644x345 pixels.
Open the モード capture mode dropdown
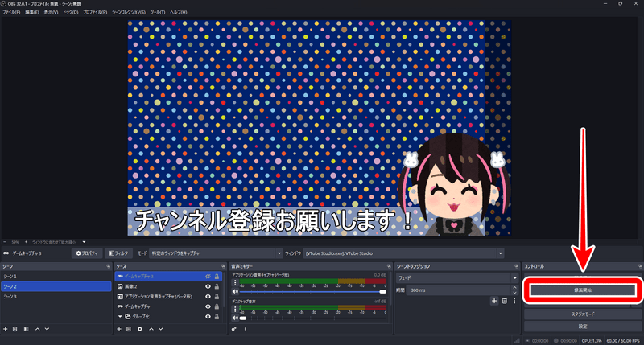[x=216, y=253]
